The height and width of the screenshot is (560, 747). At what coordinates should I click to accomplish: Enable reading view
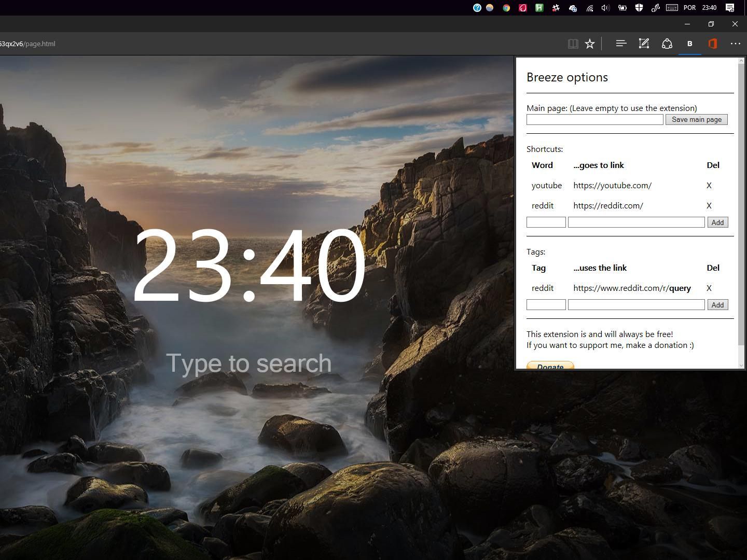coord(573,44)
